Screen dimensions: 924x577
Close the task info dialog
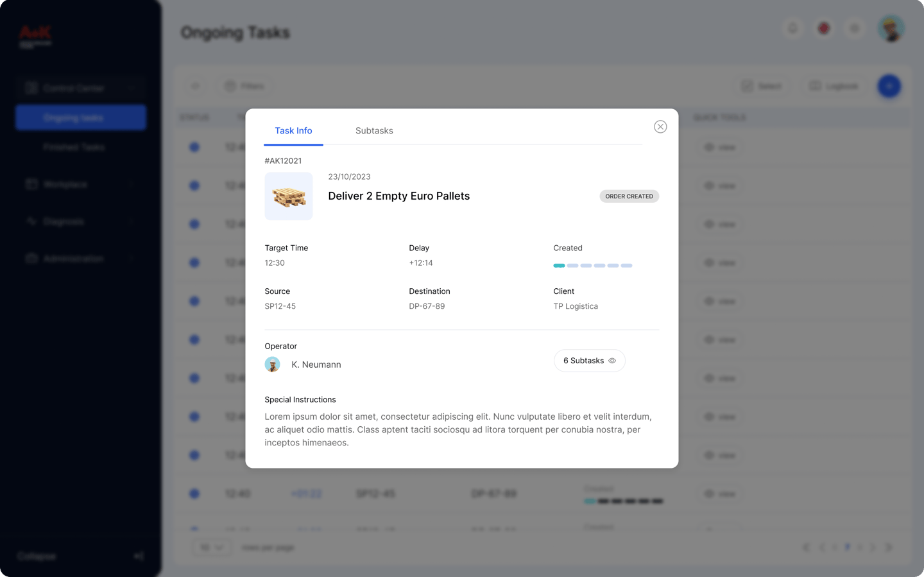click(660, 127)
